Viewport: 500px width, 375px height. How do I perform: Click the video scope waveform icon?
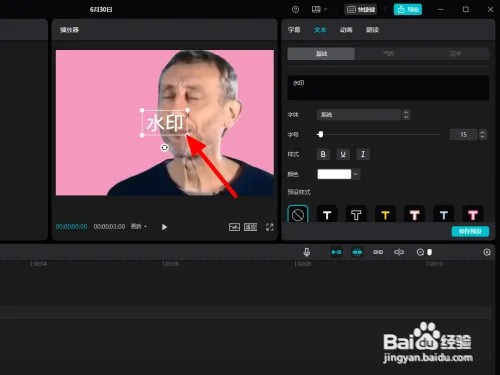(x=234, y=227)
